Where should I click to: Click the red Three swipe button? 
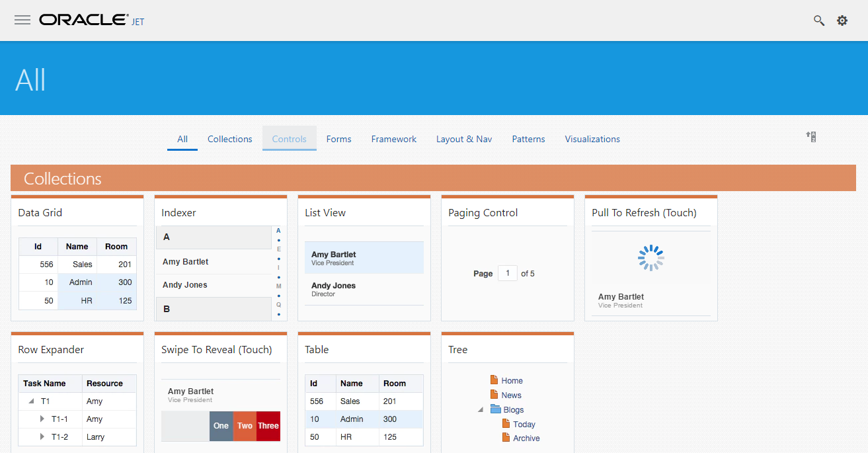(x=268, y=426)
